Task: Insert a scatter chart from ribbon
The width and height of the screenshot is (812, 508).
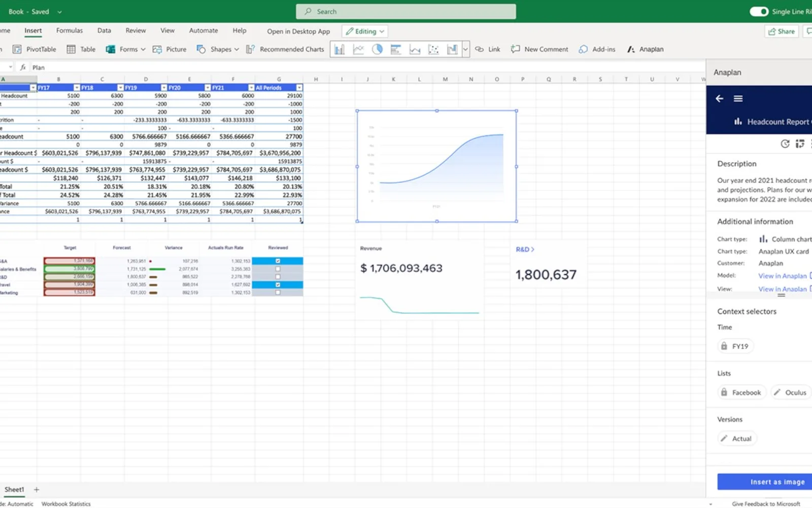Action: tap(433, 49)
